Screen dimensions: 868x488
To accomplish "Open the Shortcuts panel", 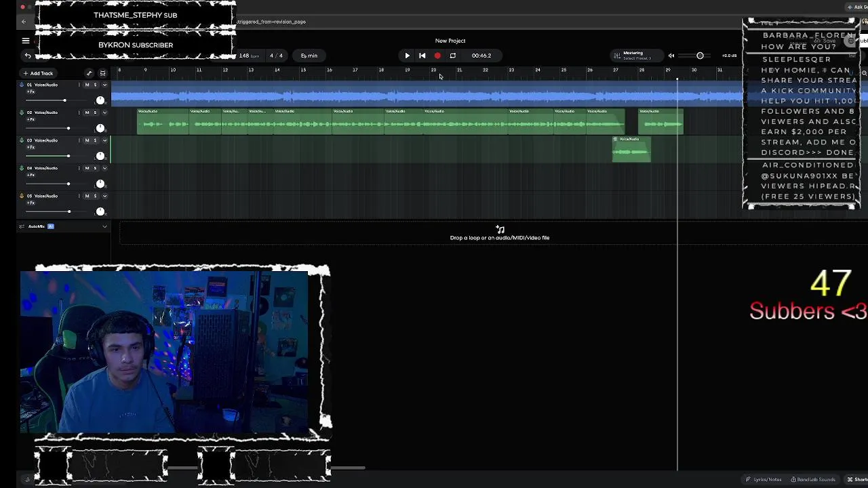I will (x=858, y=479).
